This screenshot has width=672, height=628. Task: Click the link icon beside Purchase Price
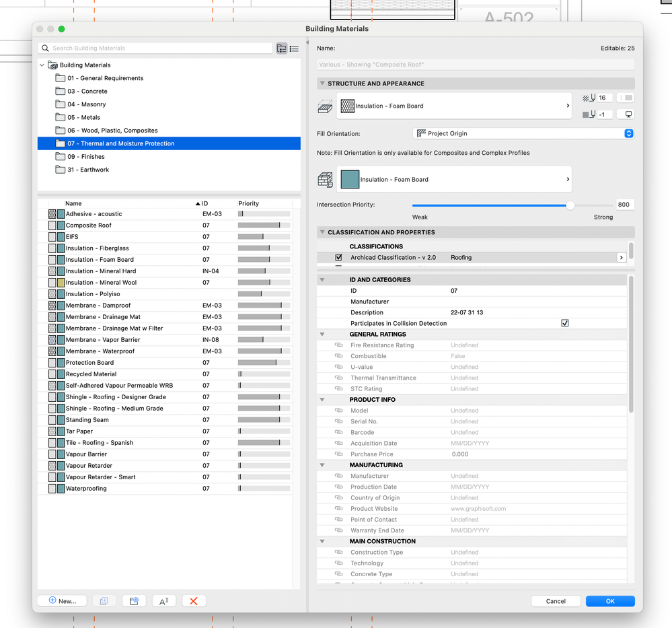click(338, 454)
